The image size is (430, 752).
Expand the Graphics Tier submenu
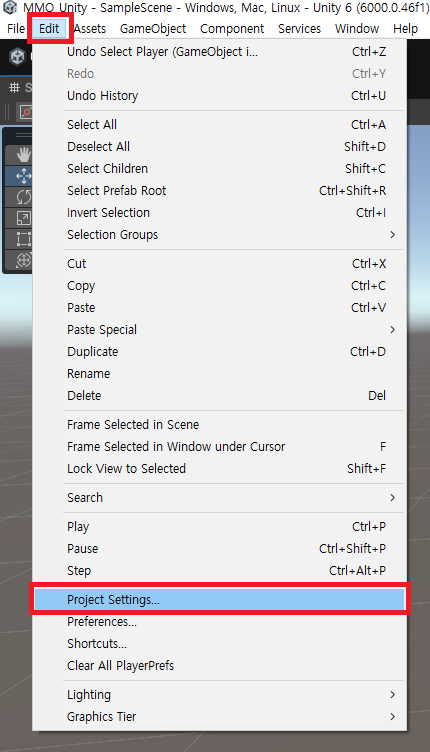(x=220, y=717)
